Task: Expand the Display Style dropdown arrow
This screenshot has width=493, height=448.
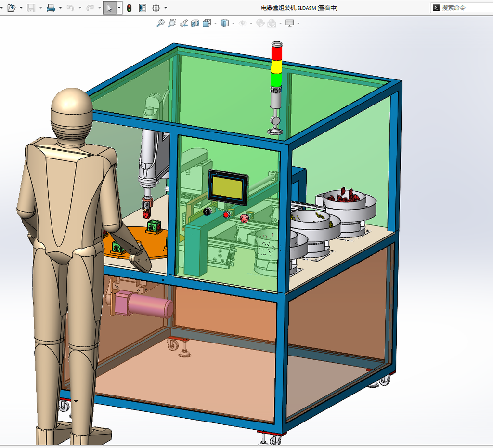Action: coord(234,23)
